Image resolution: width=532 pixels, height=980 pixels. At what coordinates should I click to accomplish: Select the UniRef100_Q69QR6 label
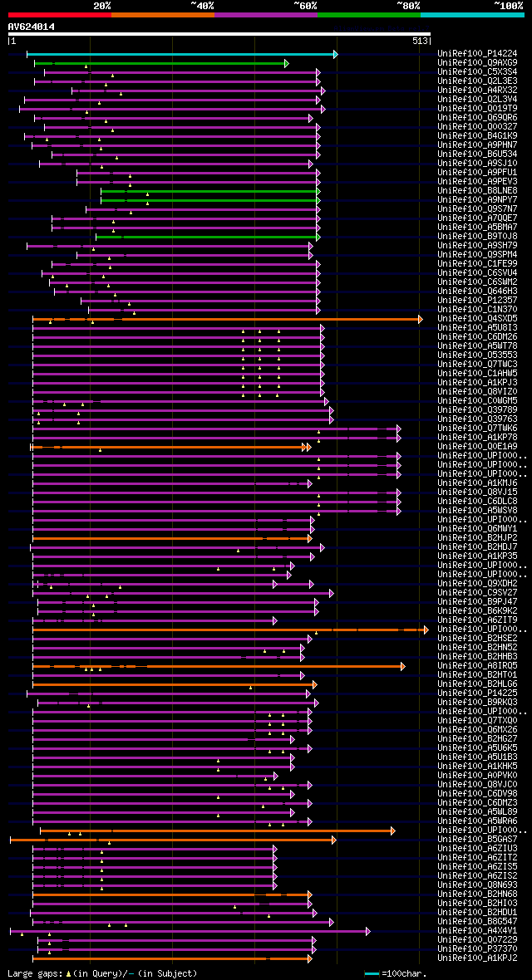pos(477,118)
